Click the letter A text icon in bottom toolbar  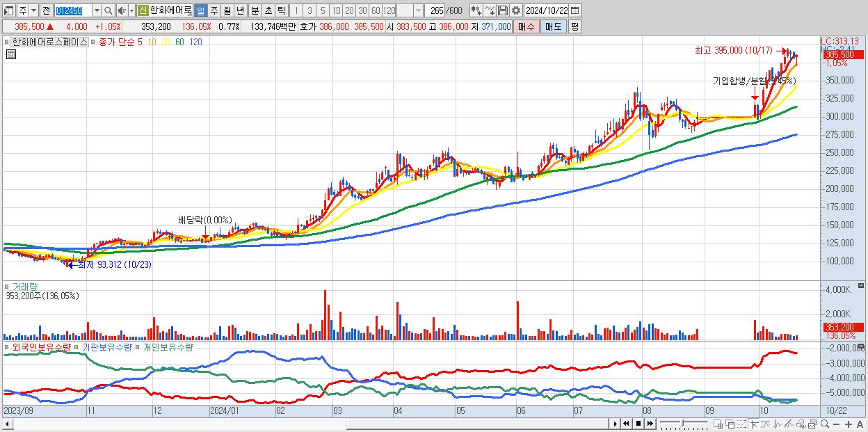point(860,424)
